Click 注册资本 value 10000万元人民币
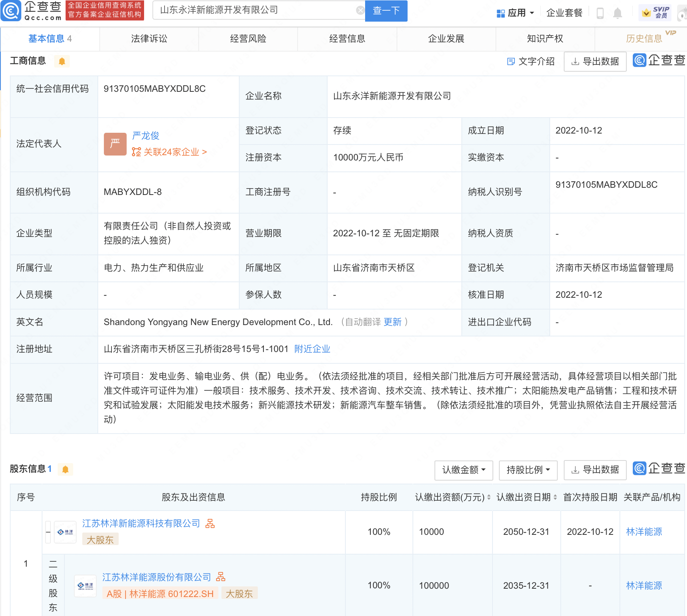The width and height of the screenshot is (687, 616). coord(368,157)
